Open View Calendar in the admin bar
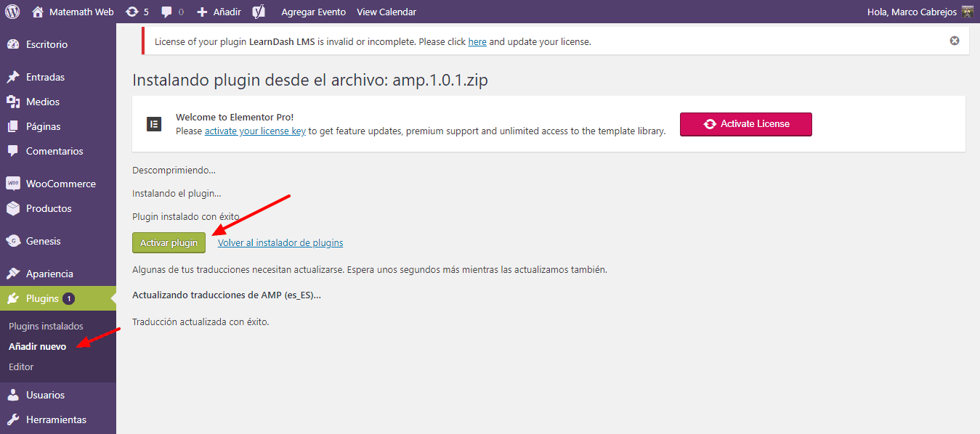 pos(386,12)
